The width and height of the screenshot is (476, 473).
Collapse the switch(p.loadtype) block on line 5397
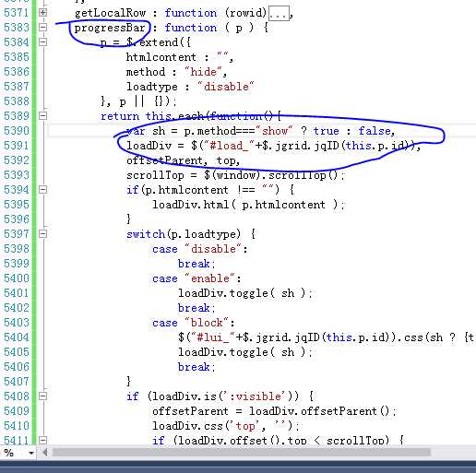click(x=42, y=234)
